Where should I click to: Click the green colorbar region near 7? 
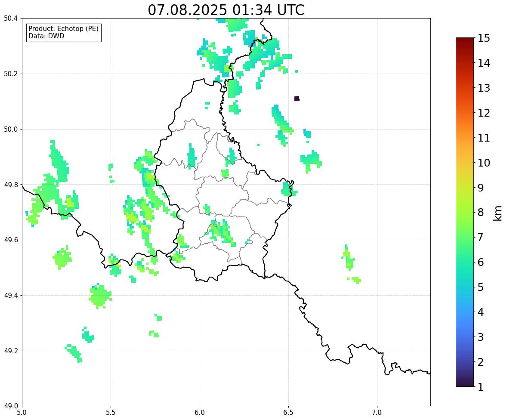465,237
